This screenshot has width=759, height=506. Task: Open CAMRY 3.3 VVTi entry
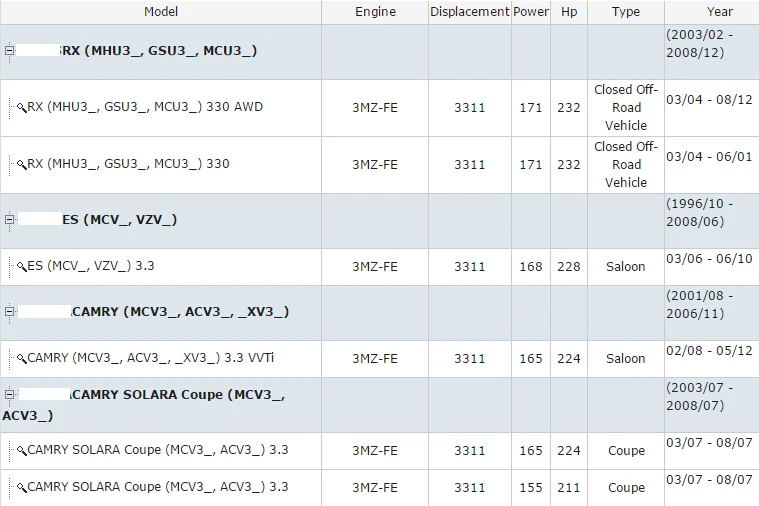pyautogui.click(x=151, y=357)
